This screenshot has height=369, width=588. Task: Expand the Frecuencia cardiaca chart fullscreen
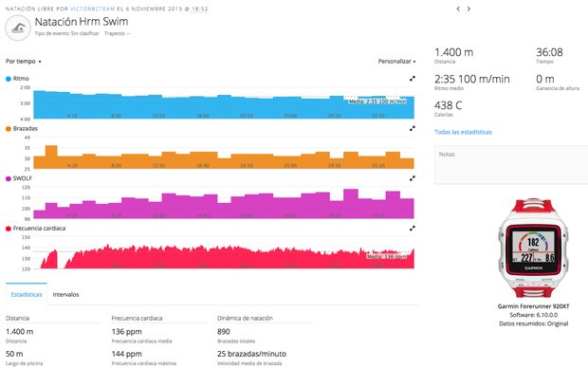pyautogui.click(x=413, y=228)
